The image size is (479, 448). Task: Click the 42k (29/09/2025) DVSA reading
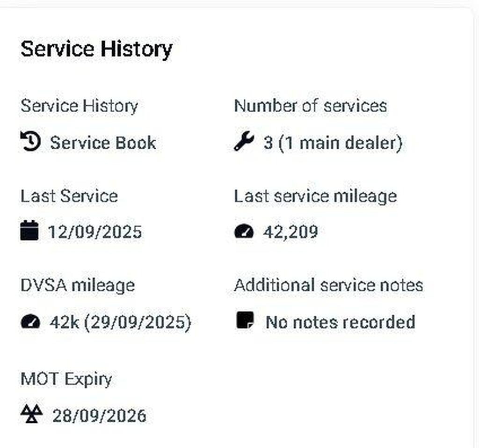tap(120, 322)
